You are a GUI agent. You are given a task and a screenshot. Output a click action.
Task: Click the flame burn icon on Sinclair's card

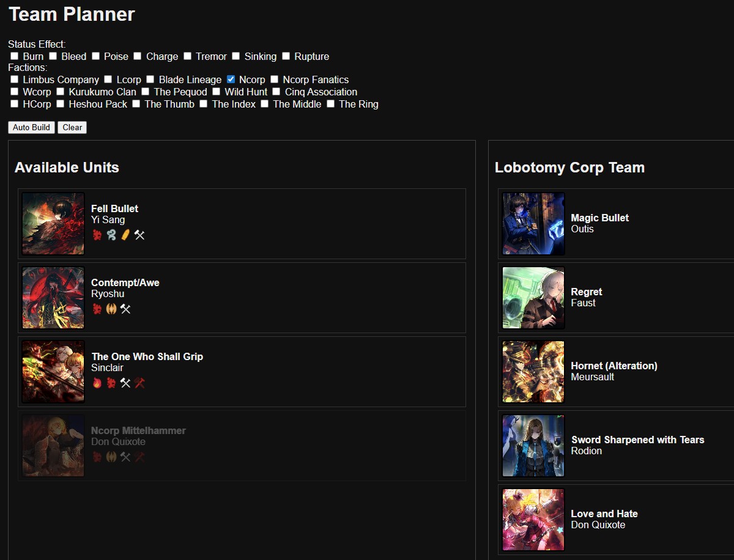click(x=97, y=383)
